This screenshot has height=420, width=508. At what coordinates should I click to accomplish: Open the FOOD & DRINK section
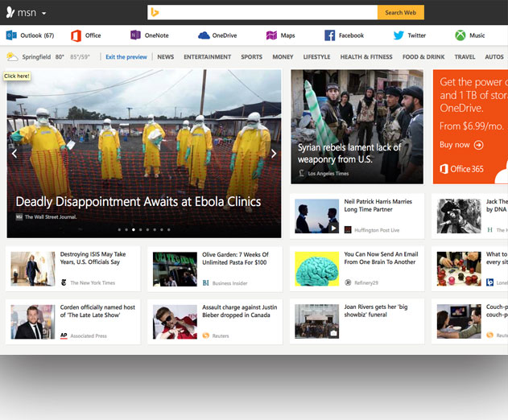[423, 56]
